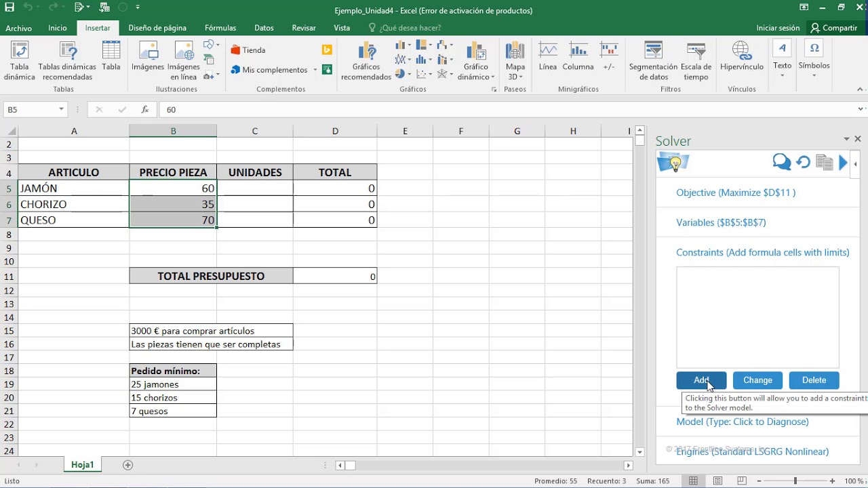This screenshot has width=868, height=488.
Task: Click the Compartir button
Action: coord(834,28)
